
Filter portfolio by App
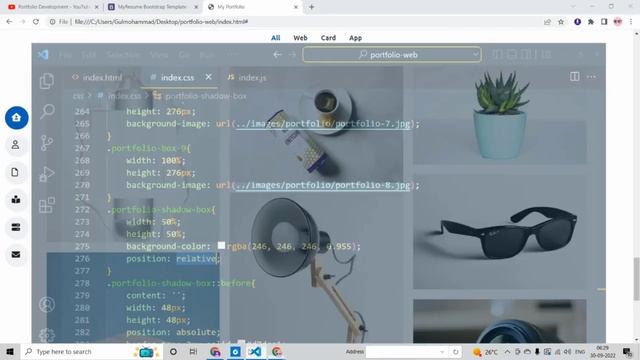(x=355, y=38)
